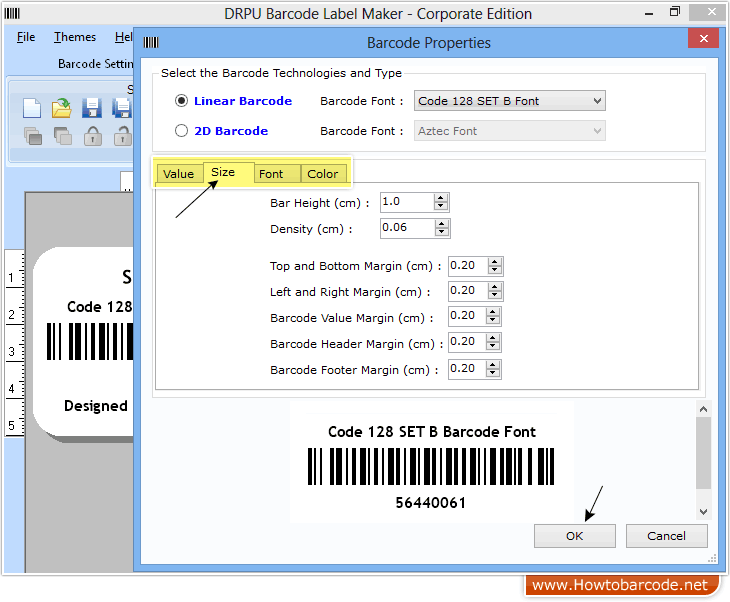Increase Barcode Value Margin
This screenshot has width=730, height=602.
tap(493, 312)
